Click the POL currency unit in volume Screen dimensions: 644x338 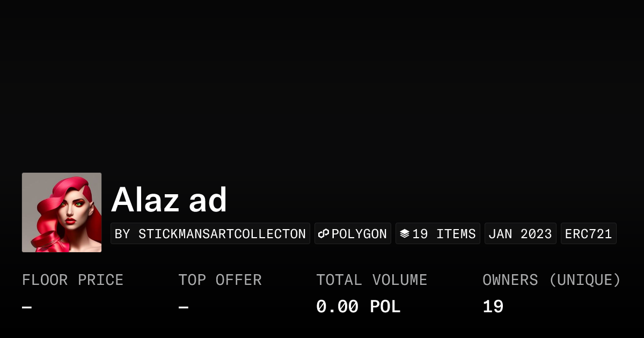tap(385, 307)
